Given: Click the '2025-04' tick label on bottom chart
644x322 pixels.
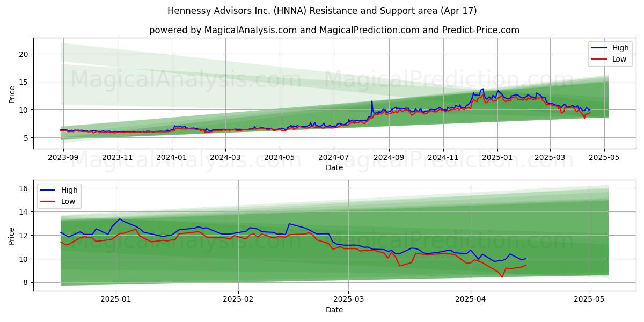Looking at the screenshot, I should pyautogui.click(x=471, y=301).
